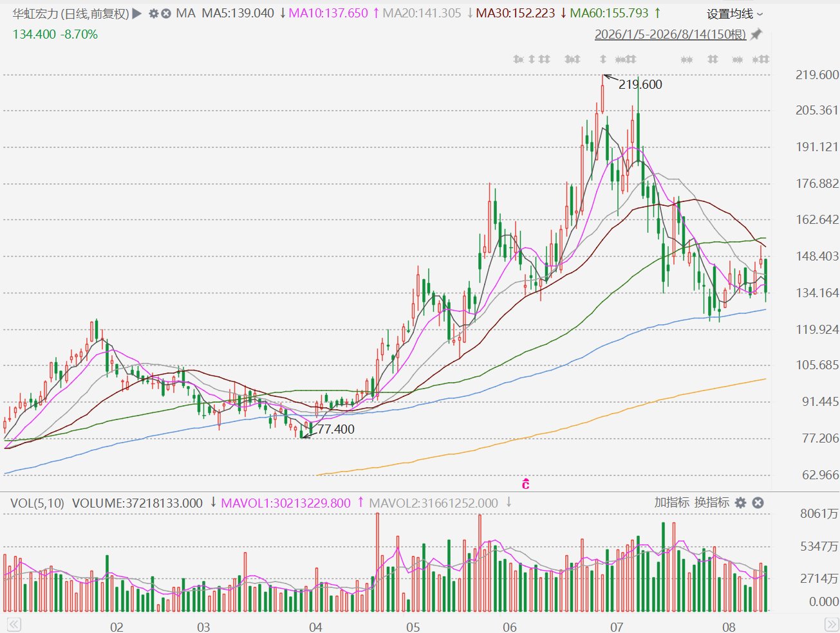The height and width of the screenshot is (633, 840).
Task: Click the 134.164 price axis label
Action: click(817, 293)
